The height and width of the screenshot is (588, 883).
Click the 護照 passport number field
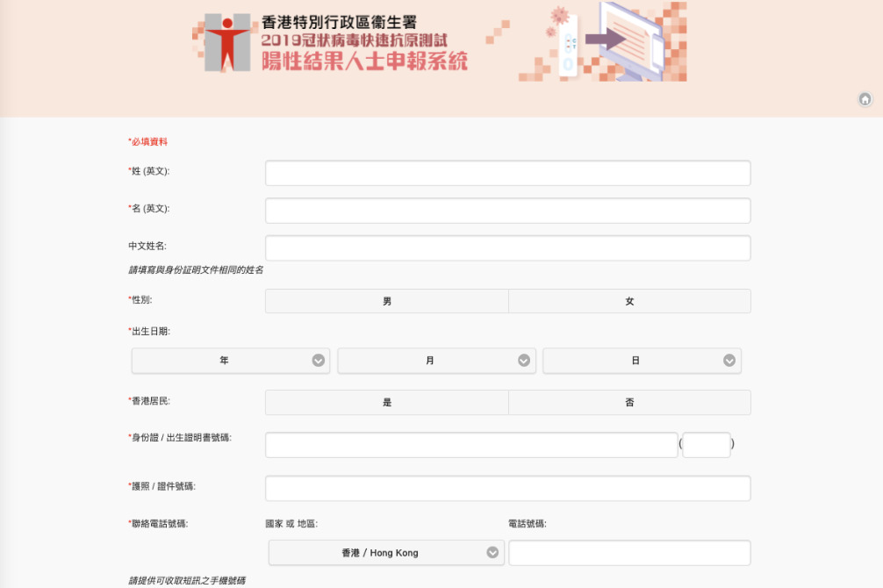tap(507, 487)
